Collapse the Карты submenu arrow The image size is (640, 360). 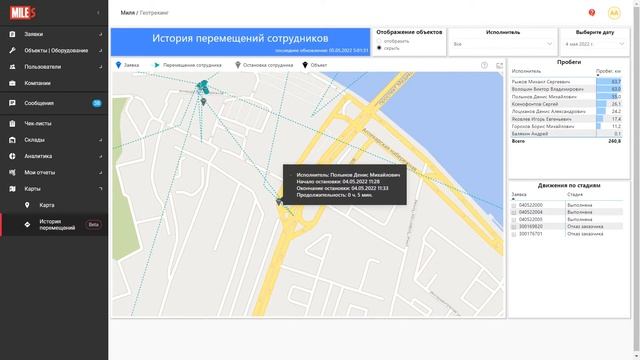pos(100,189)
